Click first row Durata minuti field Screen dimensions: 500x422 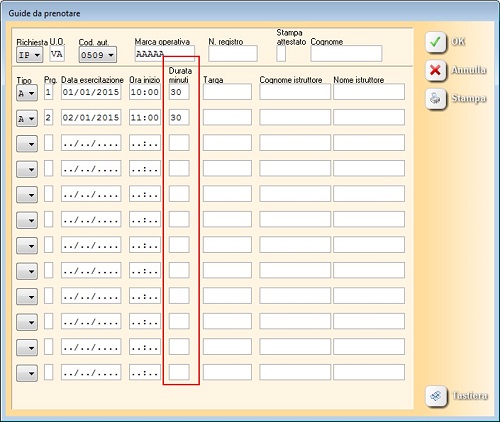click(179, 92)
